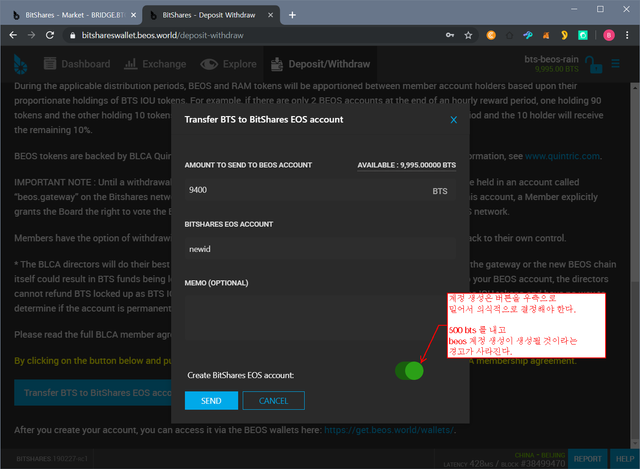Click the bts-beos-rain account name
Viewport: 640px width, 469px height.
(x=551, y=59)
